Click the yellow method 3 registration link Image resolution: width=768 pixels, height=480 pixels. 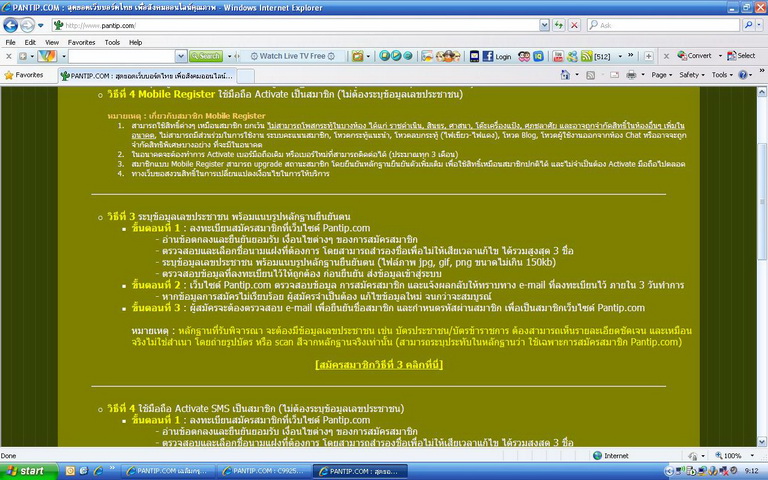click(x=379, y=364)
